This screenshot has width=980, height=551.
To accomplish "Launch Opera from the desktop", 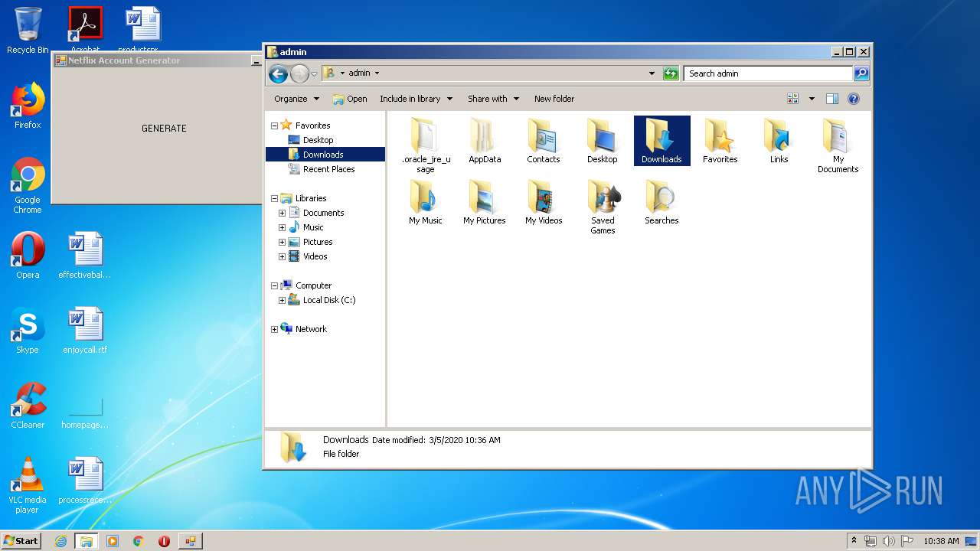I will [x=28, y=256].
